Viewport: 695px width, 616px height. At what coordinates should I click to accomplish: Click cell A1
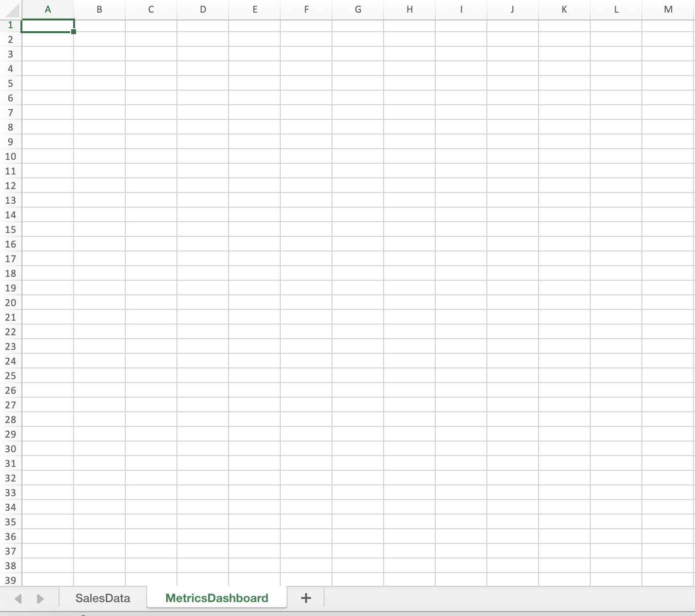(x=47, y=25)
